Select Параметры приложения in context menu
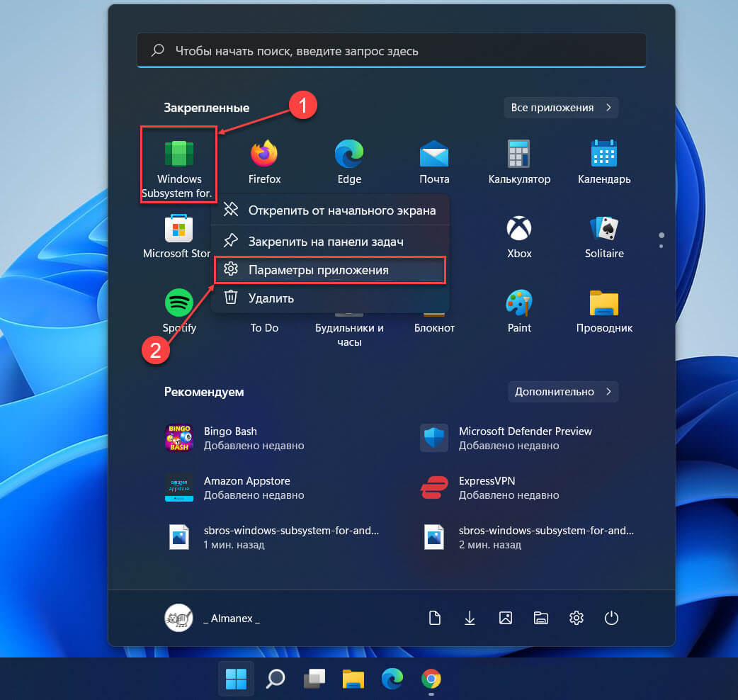 [x=330, y=270]
